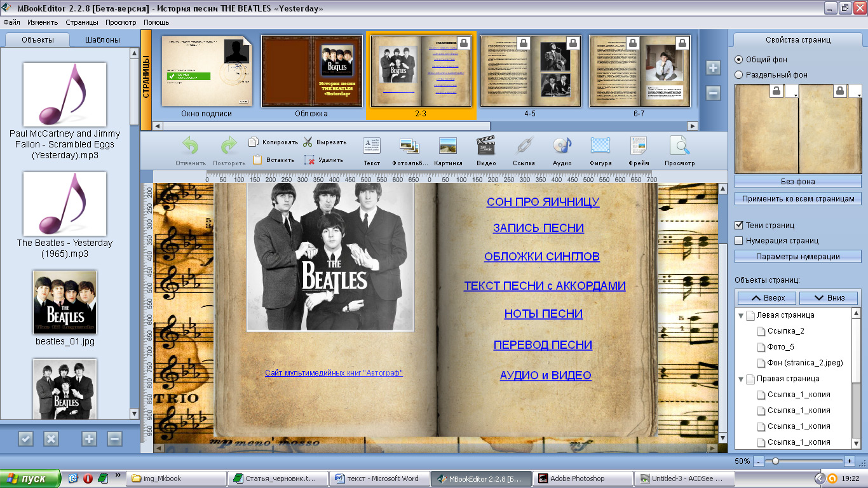Uncheck Тени страниц checkbox
The width and height of the screenshot is (868, 488).
[x=738, y=225]
